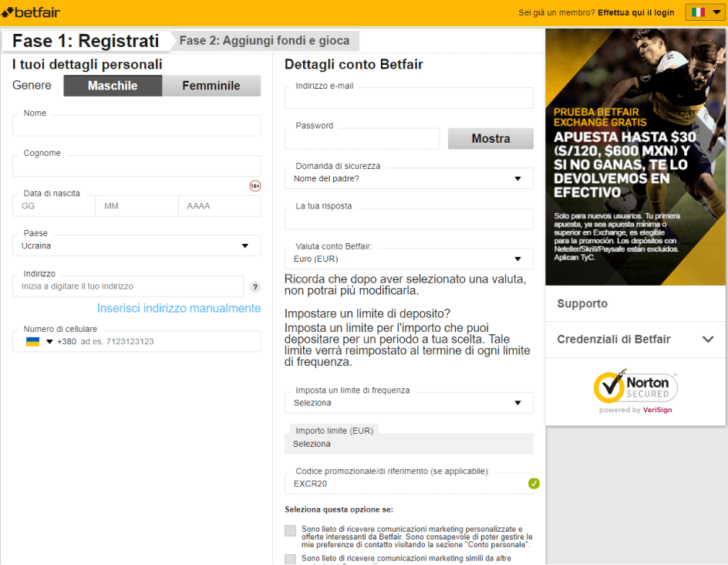Click Inserisci indirizzo manualmente link

click(x=179, y=308)
